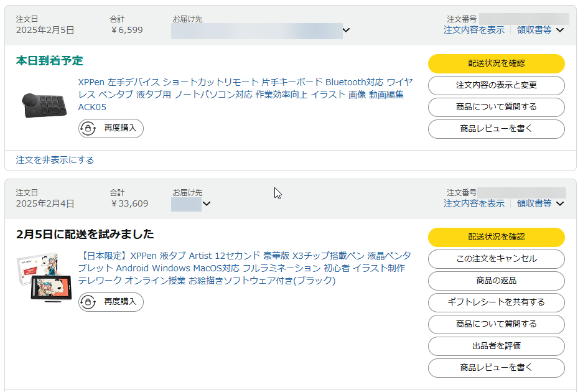This screenshot has width=583, height=392.
Task: Click 注文内容を表示 for the ¥33,609 order
Action: [x=473, y=203]
